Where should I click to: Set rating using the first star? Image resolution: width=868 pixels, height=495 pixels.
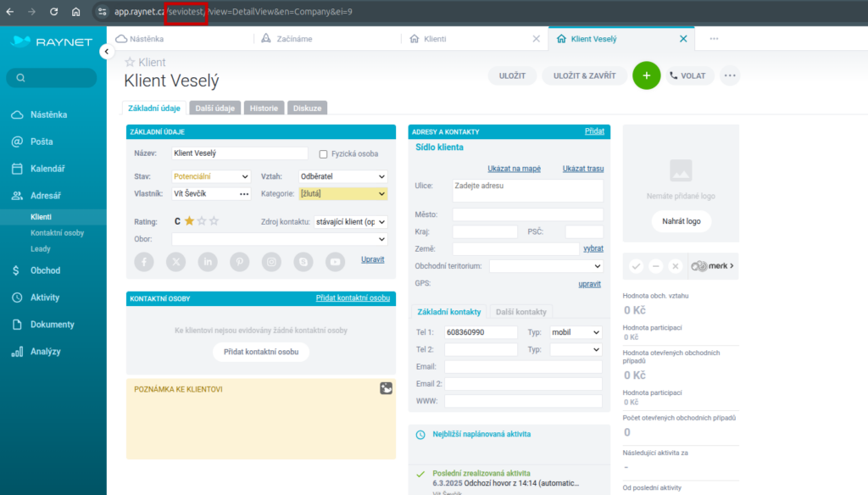coord(189,221)
